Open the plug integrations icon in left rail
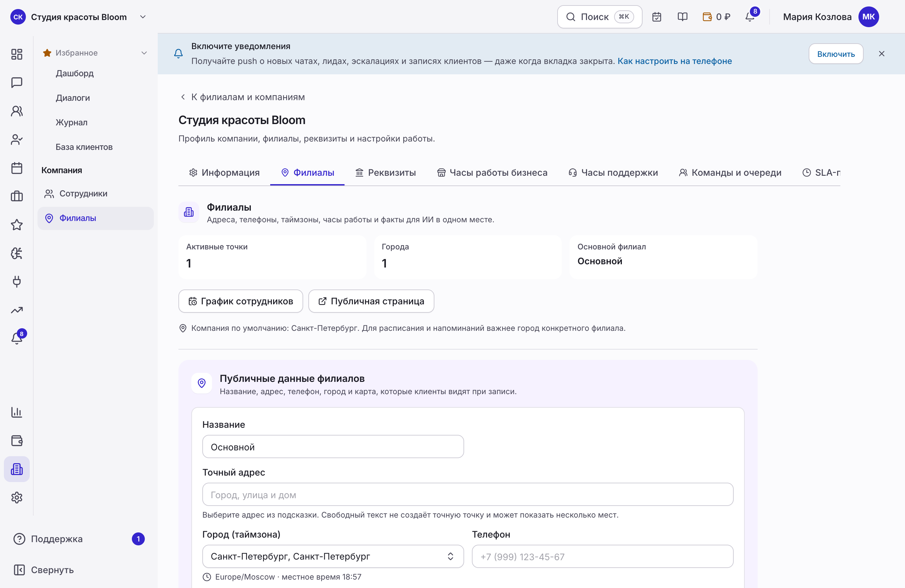 coord(17,282)
